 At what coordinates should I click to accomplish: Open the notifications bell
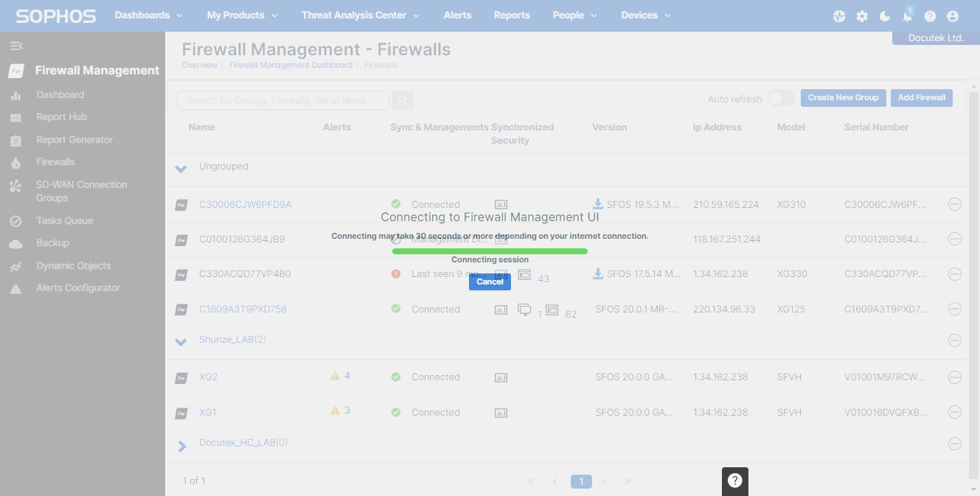pos(908,15)
